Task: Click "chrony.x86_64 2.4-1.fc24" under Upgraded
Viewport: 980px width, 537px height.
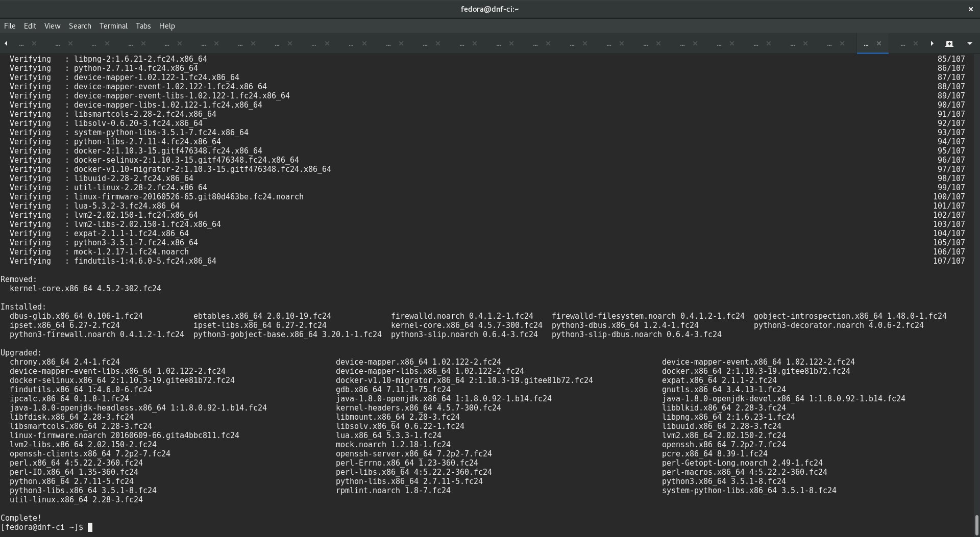Action: coord(65,362)
